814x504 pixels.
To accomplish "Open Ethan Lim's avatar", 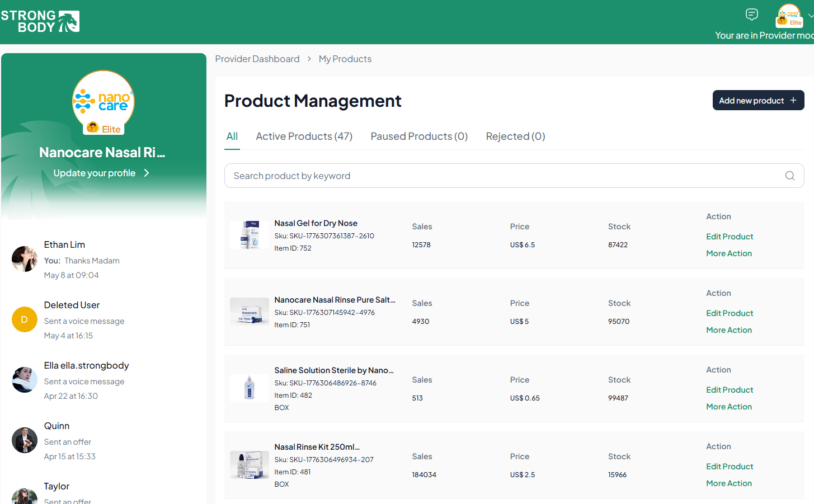I will pos(25,259).
